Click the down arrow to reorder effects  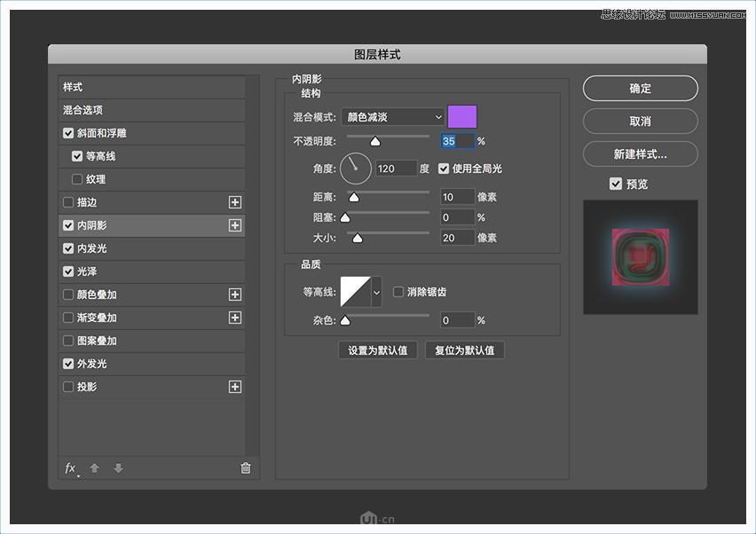[118, 468]
